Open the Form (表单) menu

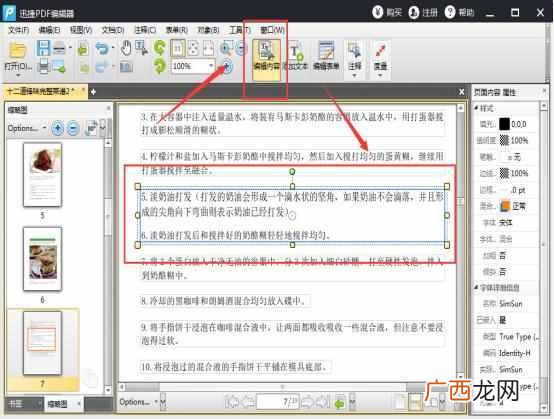(177, 30)
